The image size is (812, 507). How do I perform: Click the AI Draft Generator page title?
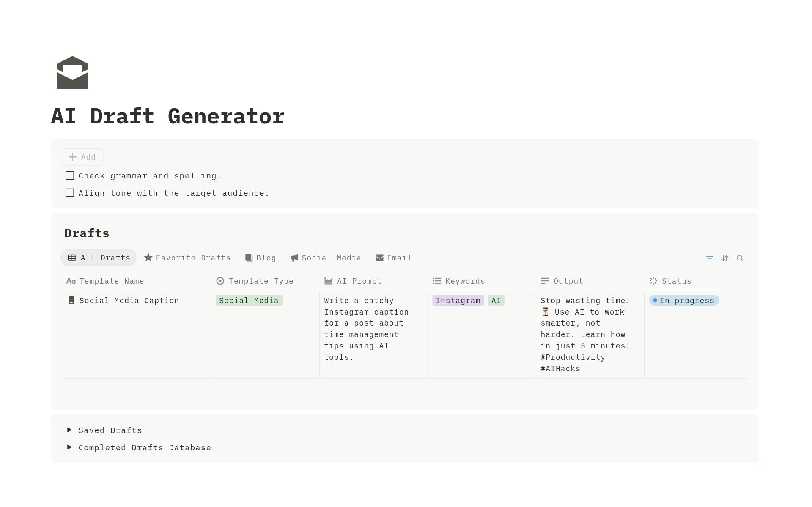[x=167, y=116]
